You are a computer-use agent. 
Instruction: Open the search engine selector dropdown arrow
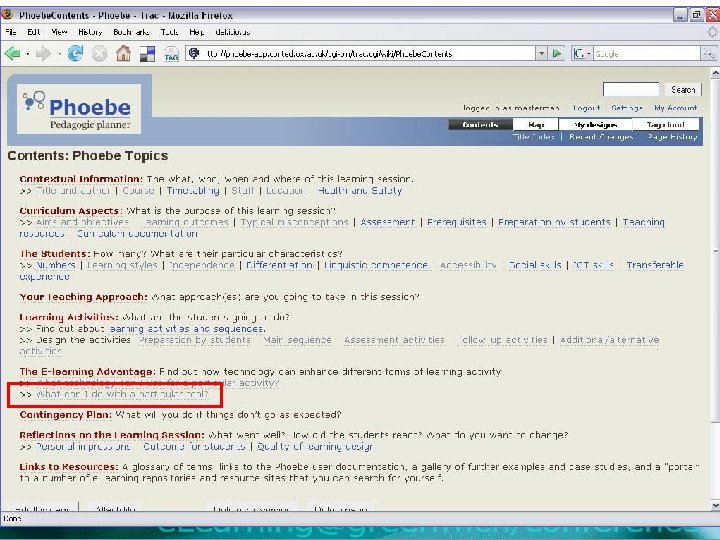coord(589,54)
